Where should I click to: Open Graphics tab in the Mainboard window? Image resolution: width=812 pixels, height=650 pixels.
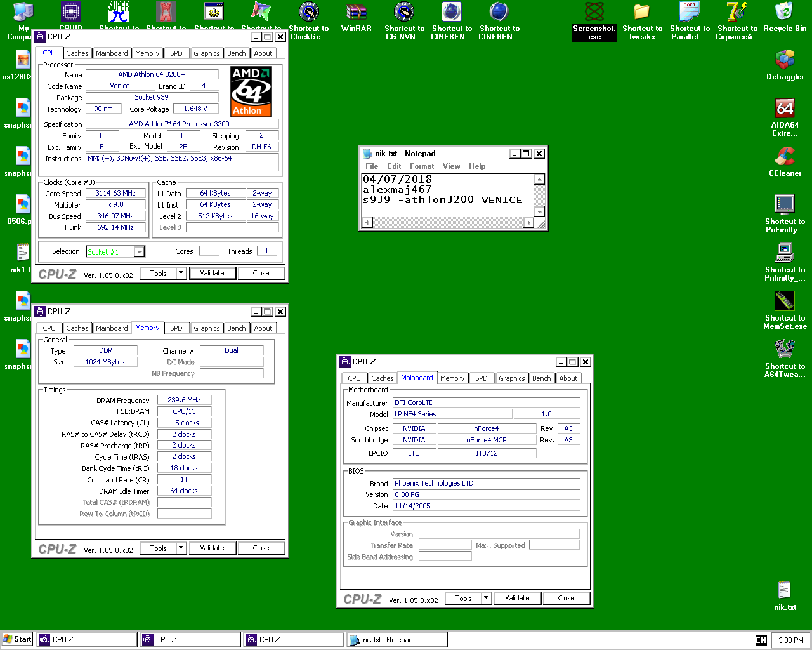pos(512,378)
